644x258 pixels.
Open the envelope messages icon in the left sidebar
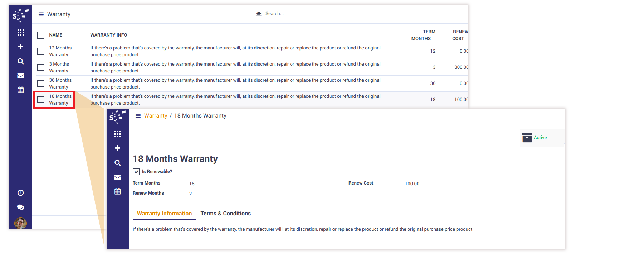(21, 76)
